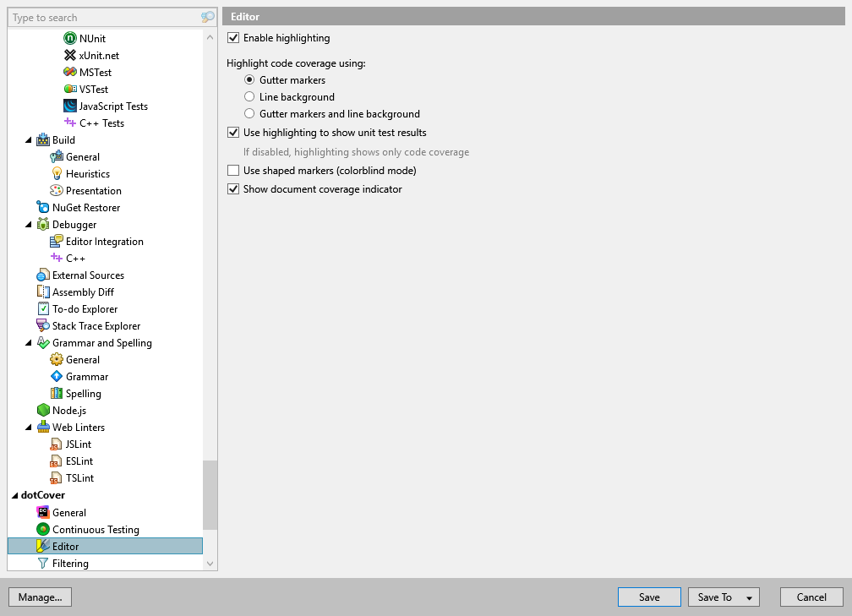Screen dimensions: 852x616
Task: Select the Node.js settings icon
Action: tap(43, 410)
